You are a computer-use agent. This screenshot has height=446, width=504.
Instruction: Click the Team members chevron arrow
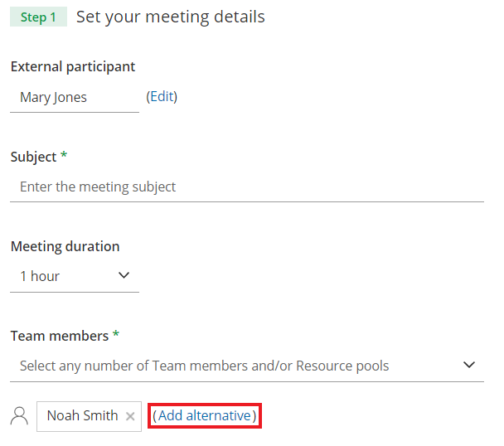pos(469,365)
